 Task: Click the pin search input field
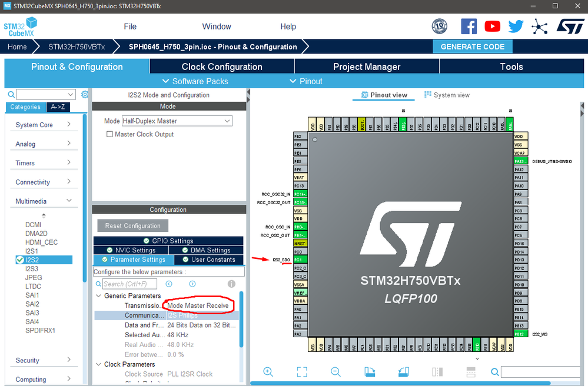click(542, 372)
